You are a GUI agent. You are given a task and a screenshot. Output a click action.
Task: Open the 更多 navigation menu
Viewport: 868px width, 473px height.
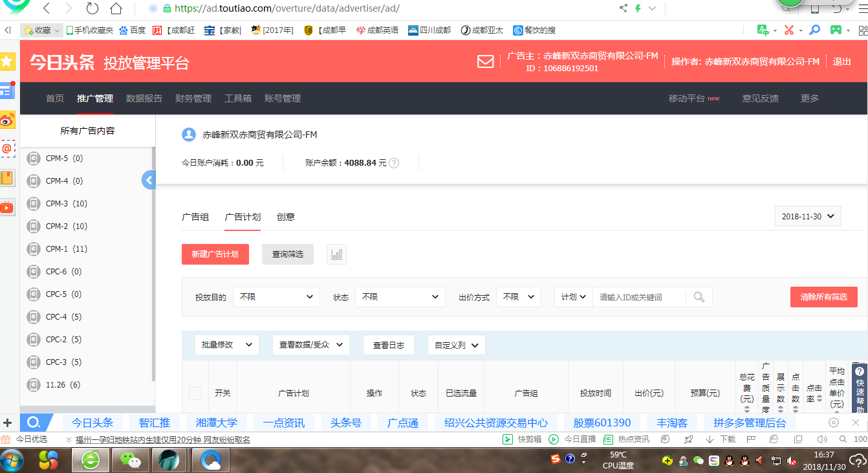point(810,98)
